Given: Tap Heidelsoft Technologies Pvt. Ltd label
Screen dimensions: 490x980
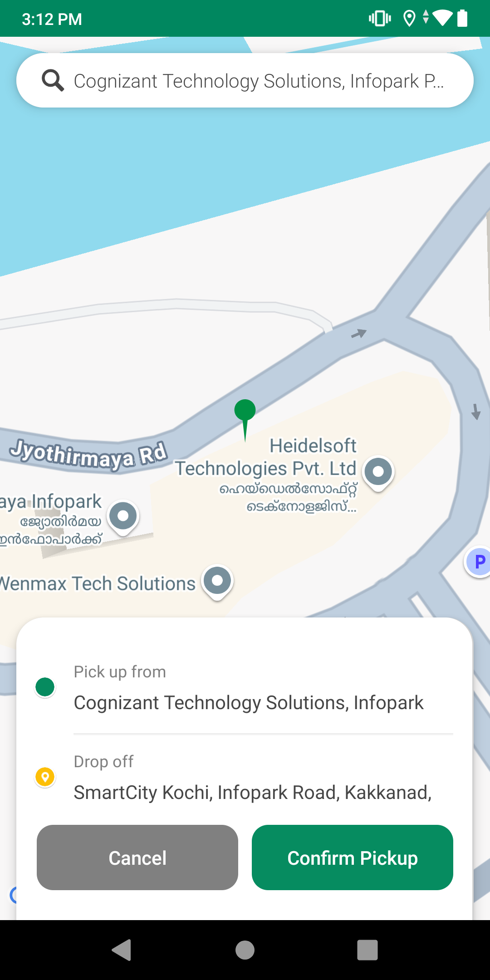Looking at the screenshot, I should pyautogui.click(x=266, y=457).
